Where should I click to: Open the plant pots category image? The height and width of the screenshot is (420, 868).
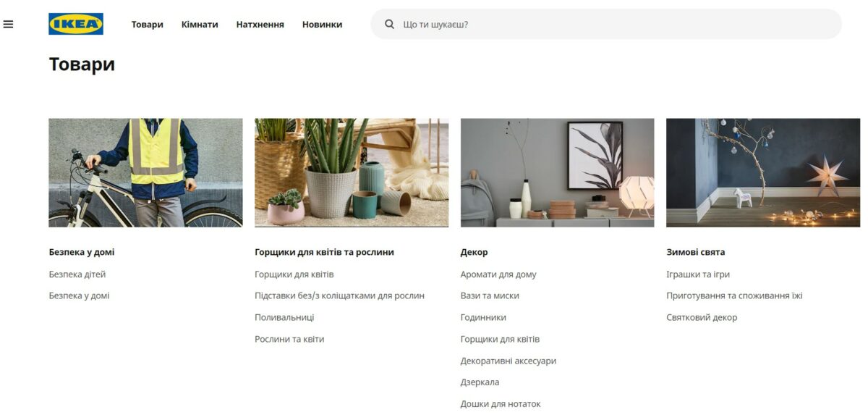click(352, 172)
